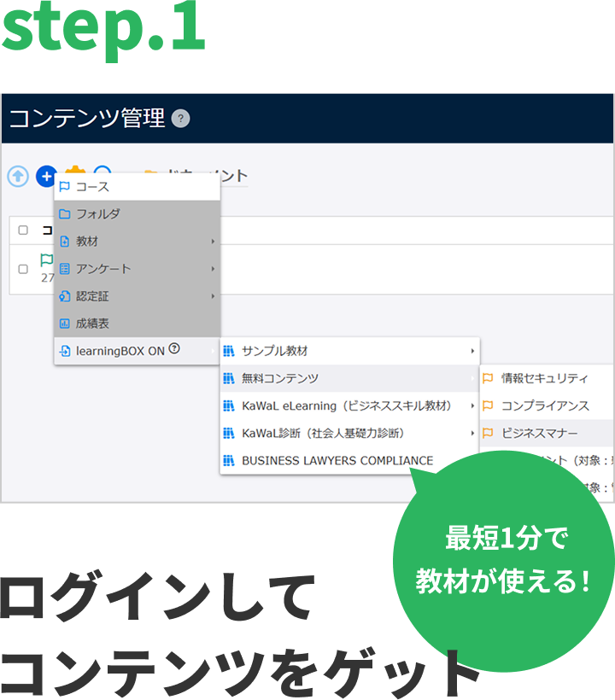Click the flag icon next to コース
Image resolution: width=615 pixels, height=700 pixels.
click(65, 186)
